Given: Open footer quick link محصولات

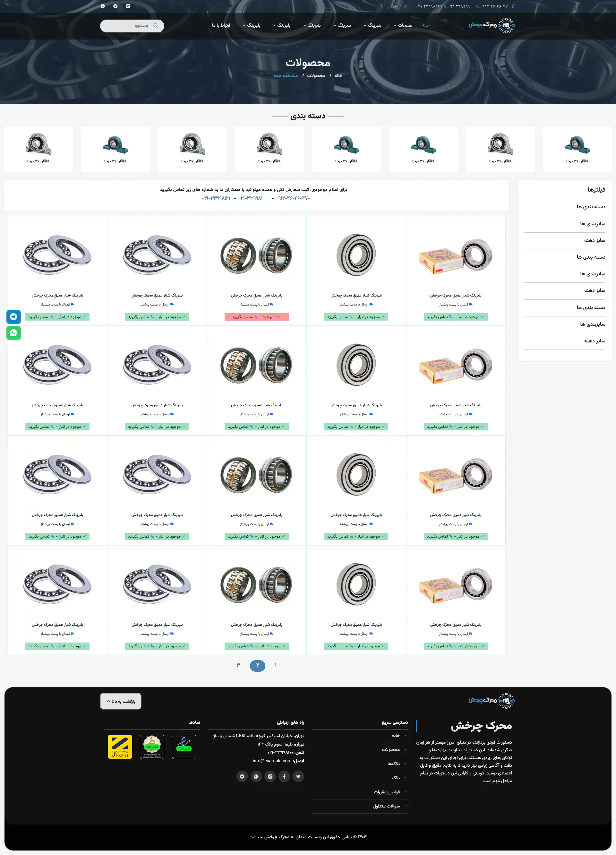Looking at the screenshot, I should (391, 749).
